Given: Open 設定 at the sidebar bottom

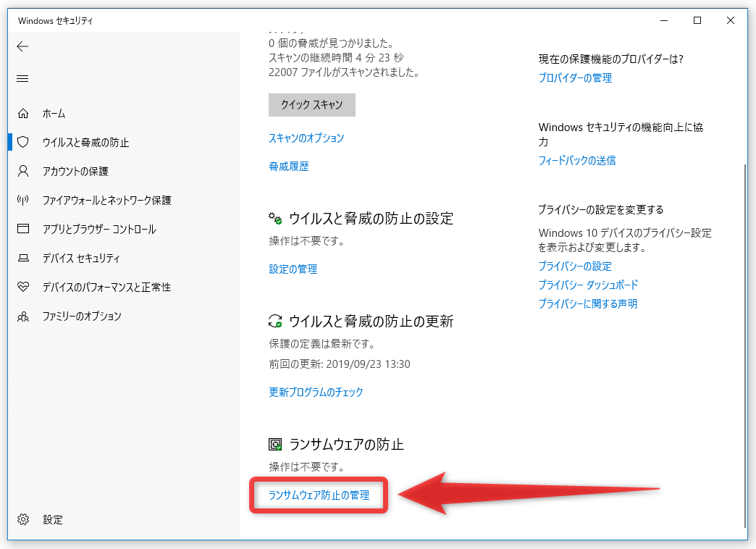Looking at the screenshot, I should point(53,519).
